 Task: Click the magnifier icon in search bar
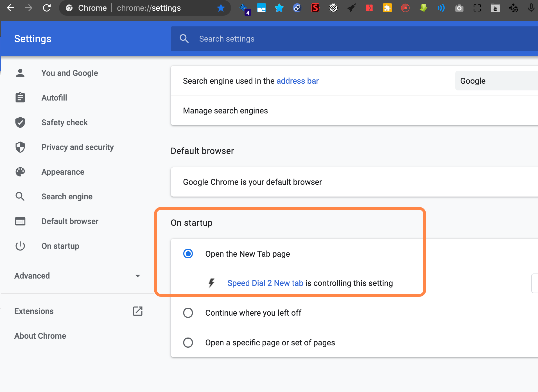point(184,38)
